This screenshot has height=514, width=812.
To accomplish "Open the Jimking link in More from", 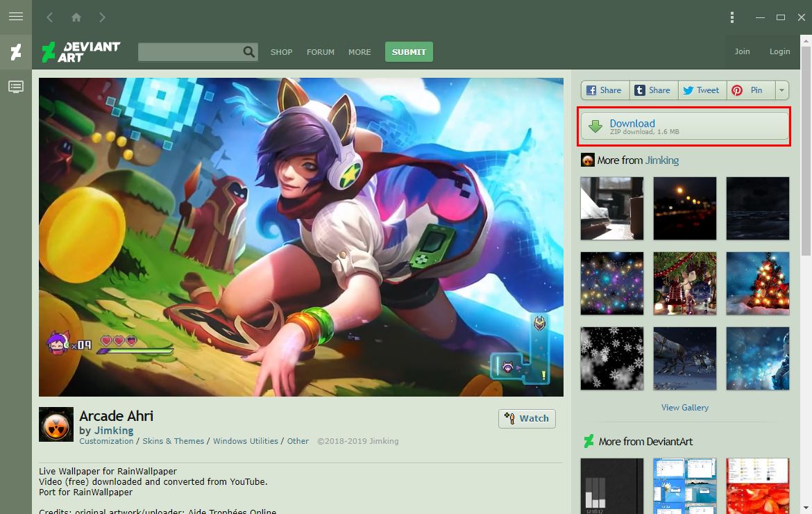I will click(662, 160).
